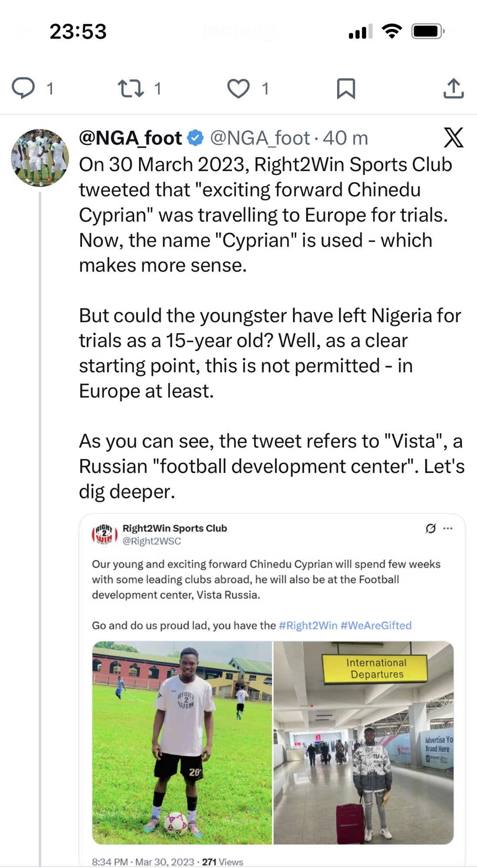Open the #Right2Win hashtag
This screenshot has height=868, width=477.
[308, 625]
